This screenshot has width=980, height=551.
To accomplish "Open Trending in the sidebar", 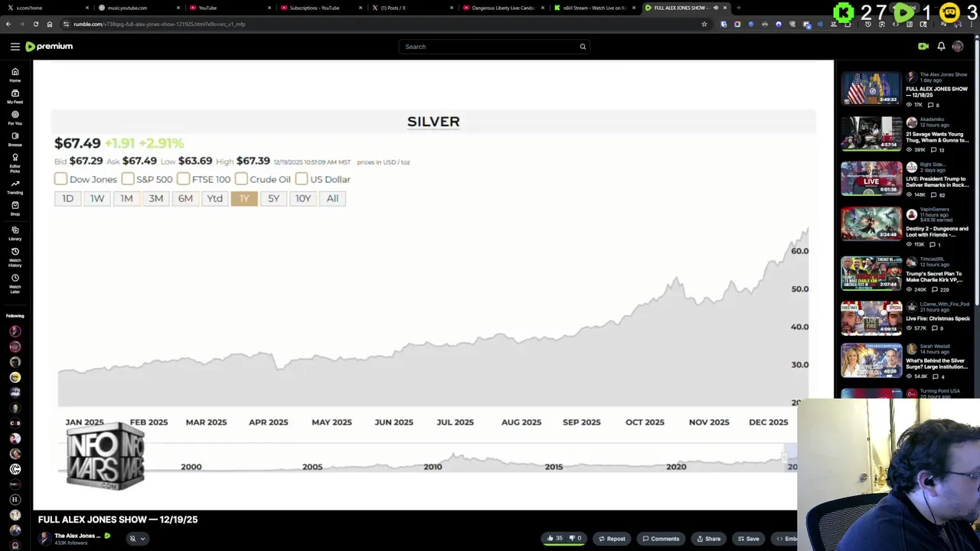I will click(x=15, y=187).
